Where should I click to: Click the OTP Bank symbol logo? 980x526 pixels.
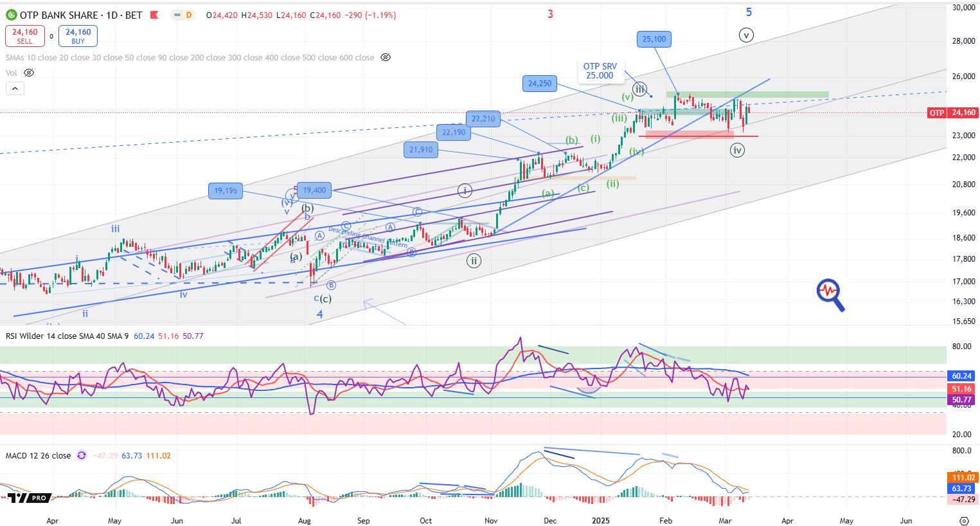click(11, 15)
